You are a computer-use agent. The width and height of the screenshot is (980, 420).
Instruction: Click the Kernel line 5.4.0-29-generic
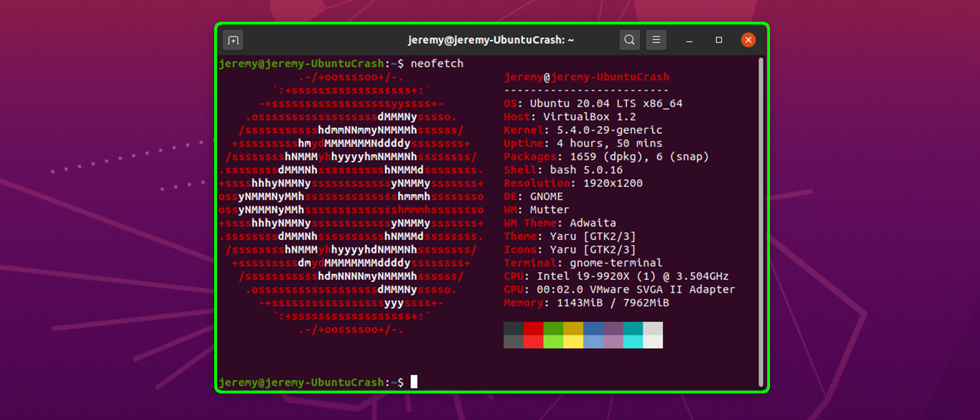coord(583,130)
